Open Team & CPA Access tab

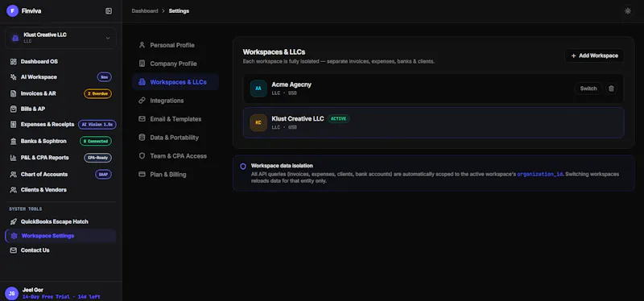pyautogui.click(x=175, y=156)
